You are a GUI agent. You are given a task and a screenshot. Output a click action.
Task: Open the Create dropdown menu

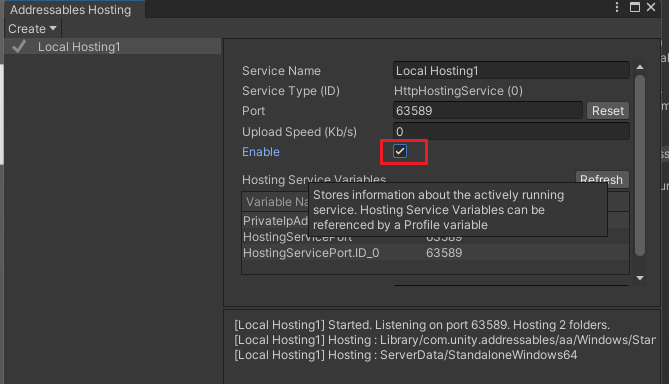click(32, 29)
